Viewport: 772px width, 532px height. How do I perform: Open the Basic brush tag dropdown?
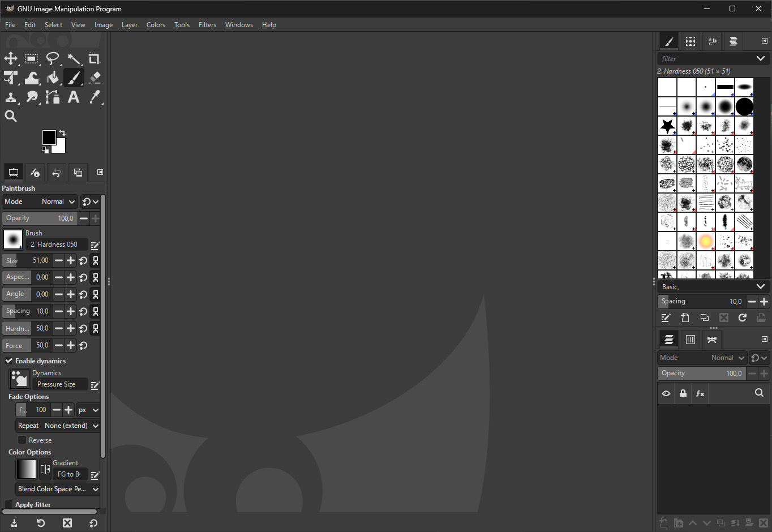point(713,287)
